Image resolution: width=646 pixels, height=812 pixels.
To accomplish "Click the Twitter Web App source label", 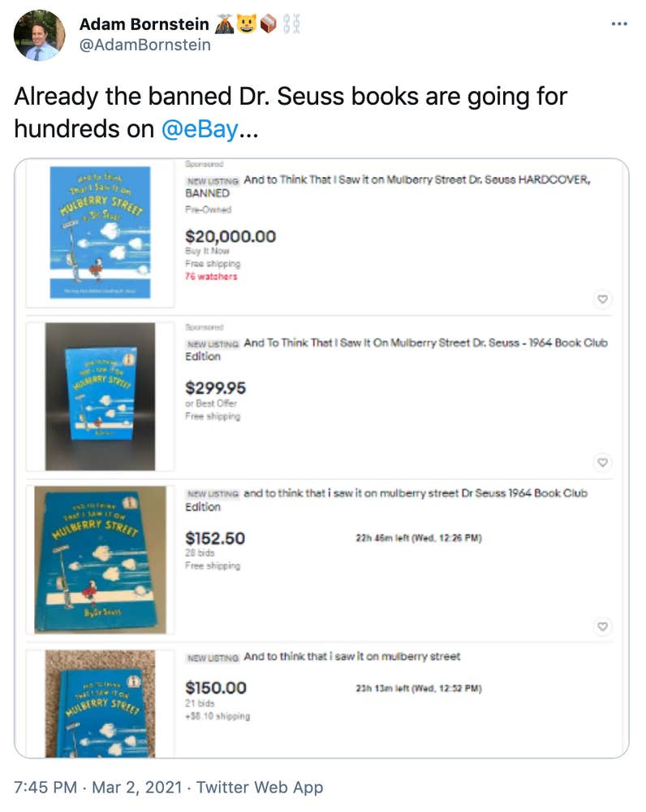I will tap(260, 787).
